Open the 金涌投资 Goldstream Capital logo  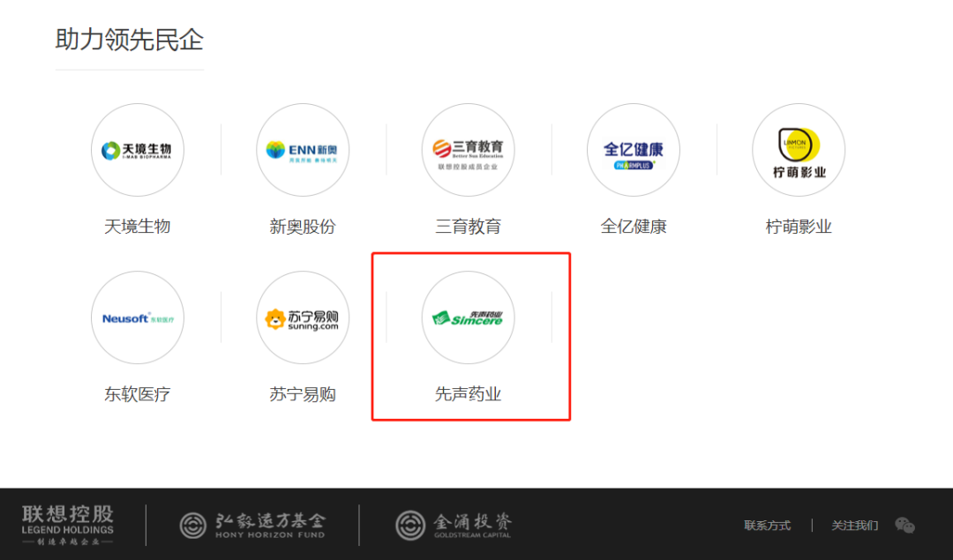pyautogui.click(x=454, y=526)
